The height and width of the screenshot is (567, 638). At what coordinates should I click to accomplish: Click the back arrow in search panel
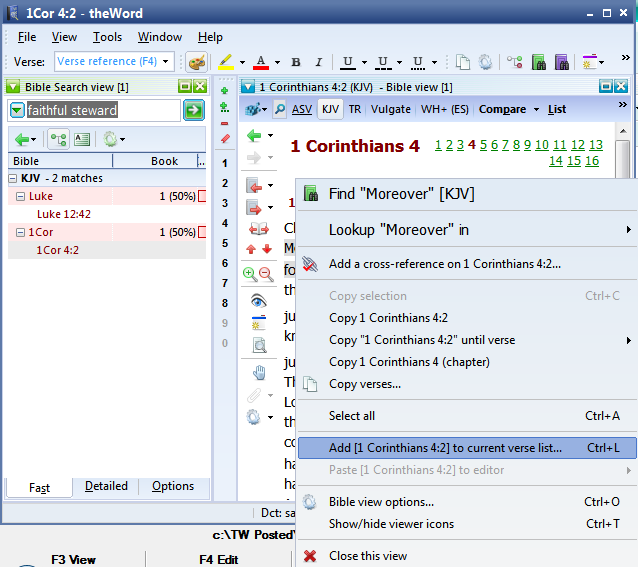point(22,140)
